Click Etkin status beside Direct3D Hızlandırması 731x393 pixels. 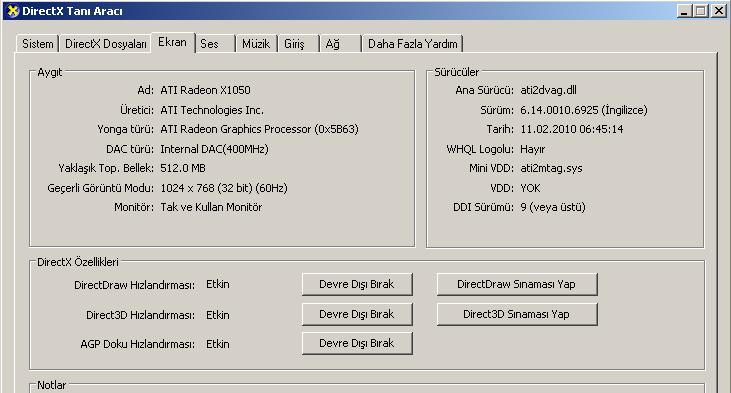click(x=218, y=315)
